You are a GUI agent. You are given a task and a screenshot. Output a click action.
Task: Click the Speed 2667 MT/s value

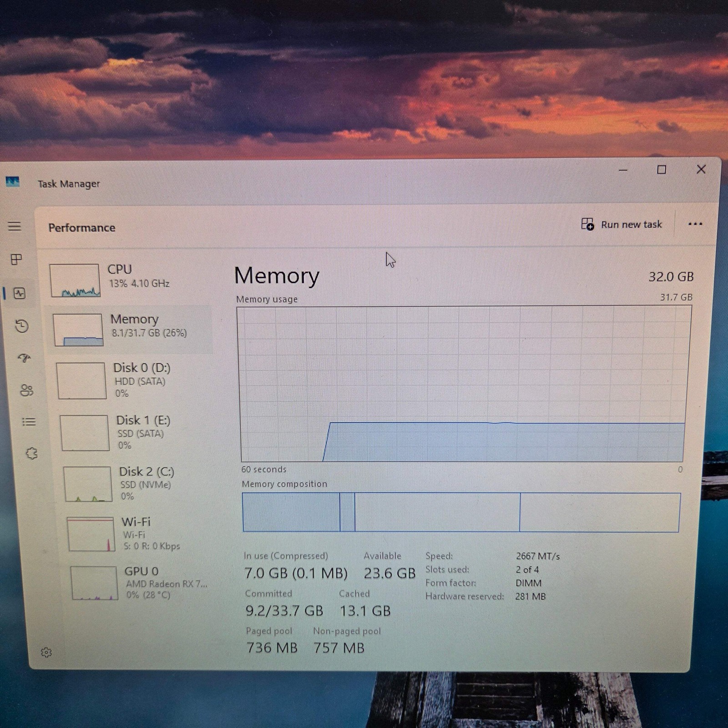[538, 556]
